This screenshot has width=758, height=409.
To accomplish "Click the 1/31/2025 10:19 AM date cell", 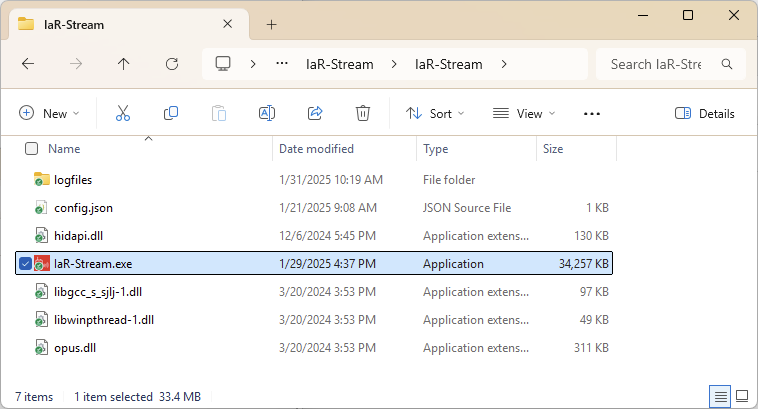I will 331,180.
